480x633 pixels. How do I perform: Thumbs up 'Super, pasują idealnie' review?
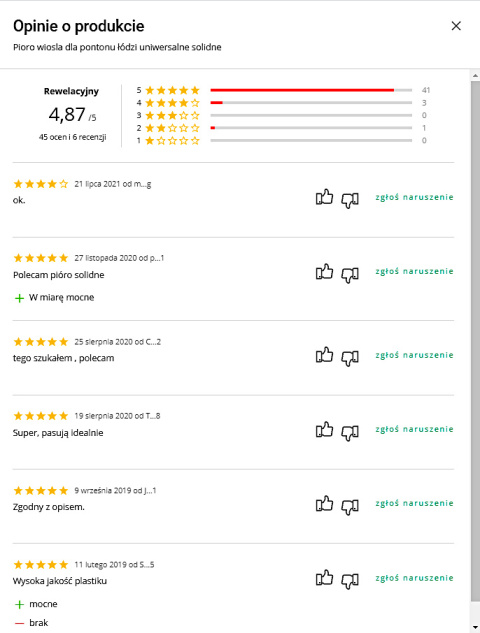click(325, 430)
